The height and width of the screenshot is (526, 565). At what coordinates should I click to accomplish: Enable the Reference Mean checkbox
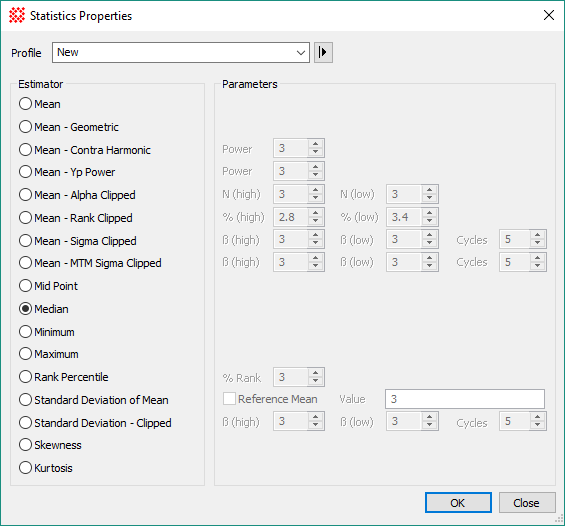coord(230,399)
